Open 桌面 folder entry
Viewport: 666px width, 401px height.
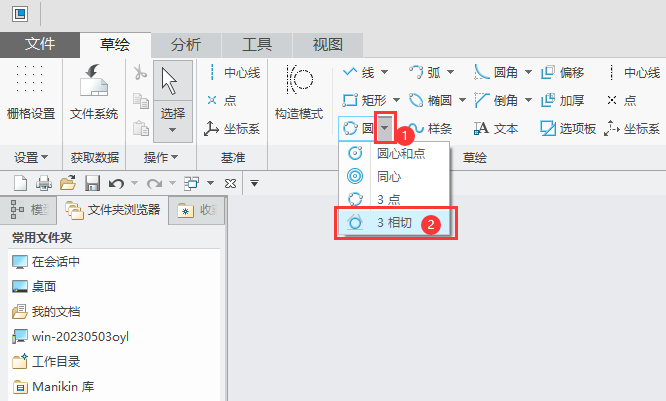pyautogui.click(x=34, y=286)
